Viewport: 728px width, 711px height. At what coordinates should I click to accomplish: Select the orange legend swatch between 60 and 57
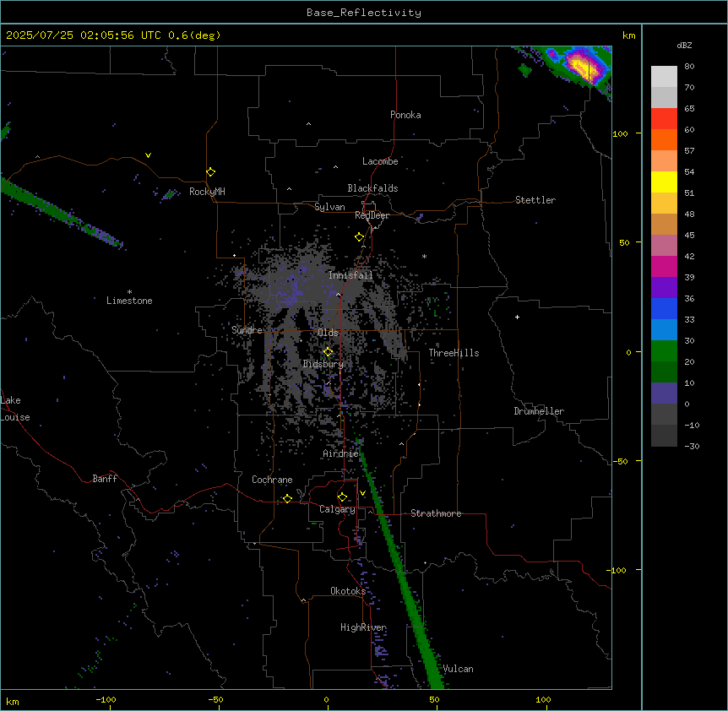pos(664,139)
